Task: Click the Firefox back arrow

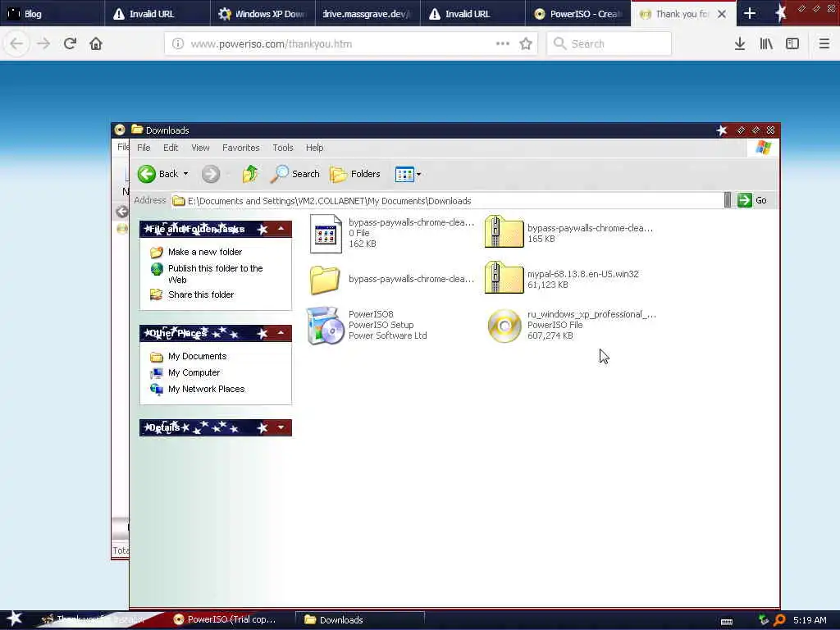Action: click(16, 43)
